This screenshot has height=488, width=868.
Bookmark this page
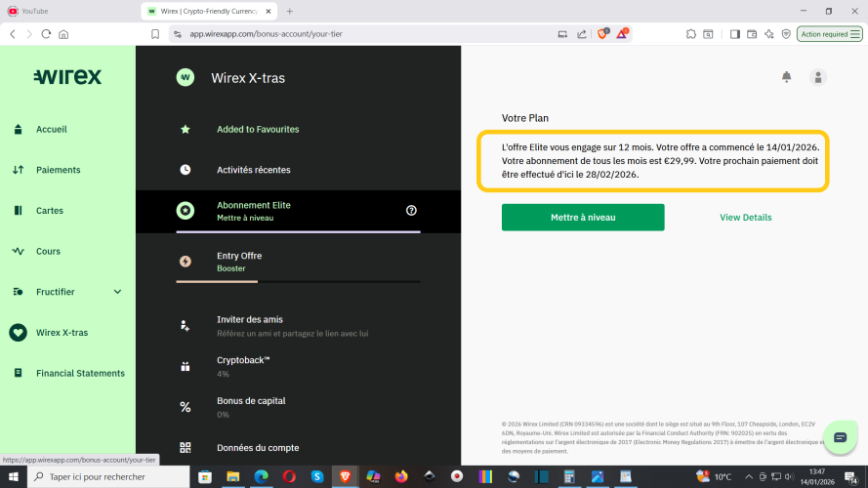point(155,34)
